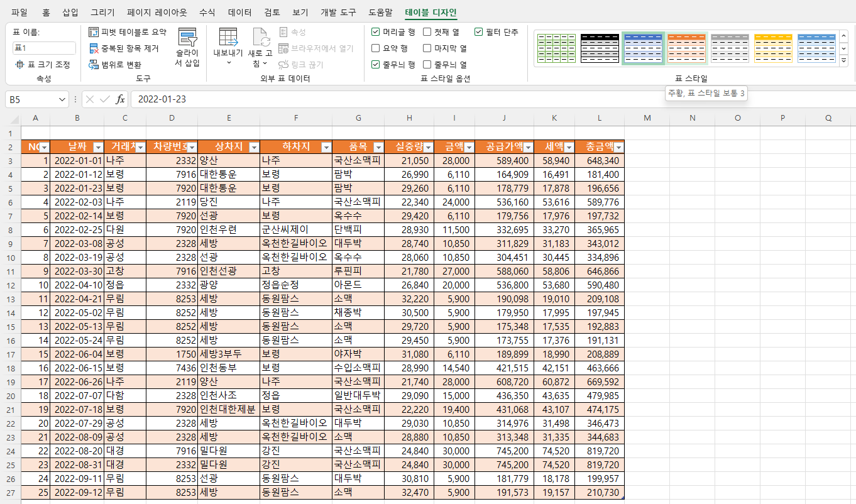Click the 표 이름 input field
Screen dimensions: 856x504
(x=44, y=48)
